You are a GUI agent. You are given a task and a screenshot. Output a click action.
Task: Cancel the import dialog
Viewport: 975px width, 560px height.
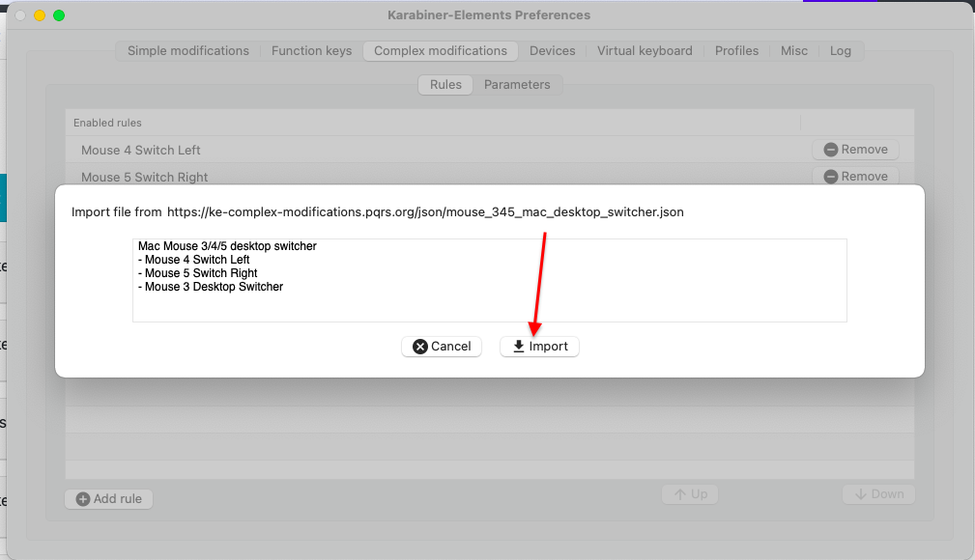[442, 347]
